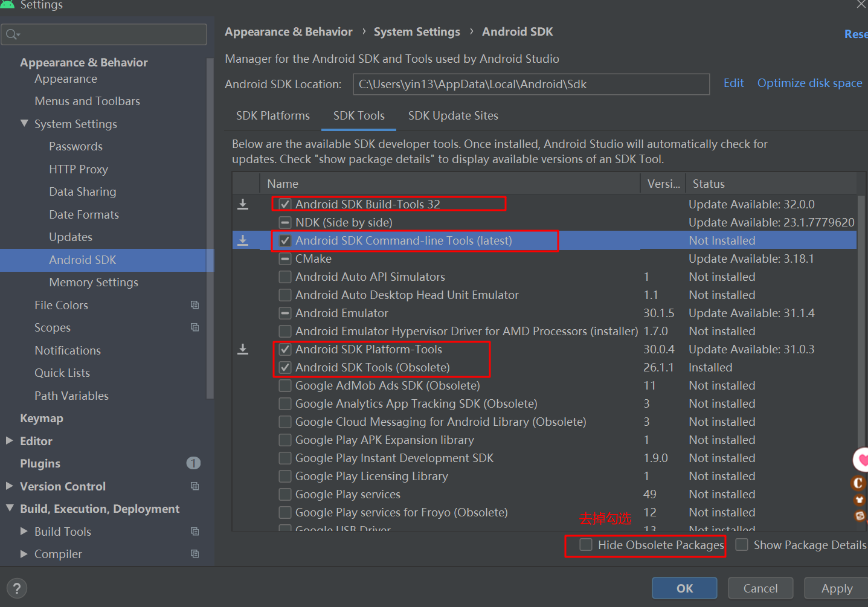Collapse the System Settings tree node

(x=24, y=123)
